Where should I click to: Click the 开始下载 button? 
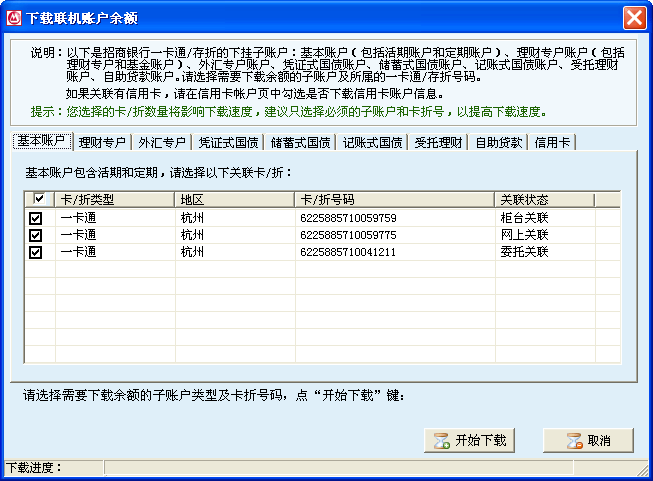coord(470,440)
